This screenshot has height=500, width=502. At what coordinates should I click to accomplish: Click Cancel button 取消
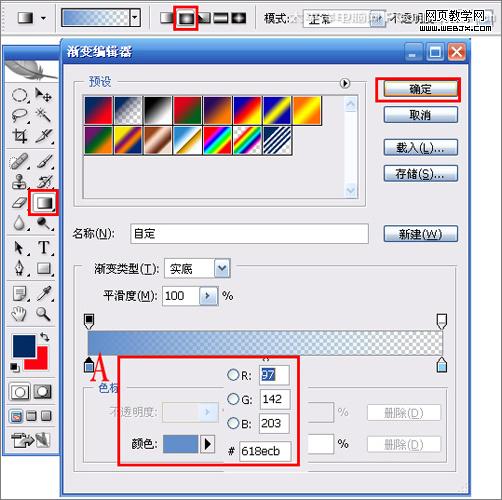pyautogui.click(x=420, y=115)
